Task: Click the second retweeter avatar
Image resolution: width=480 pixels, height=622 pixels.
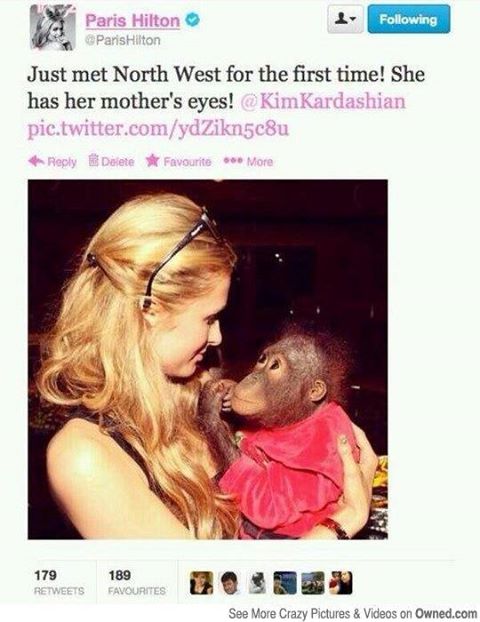Action: pos(229,583)
